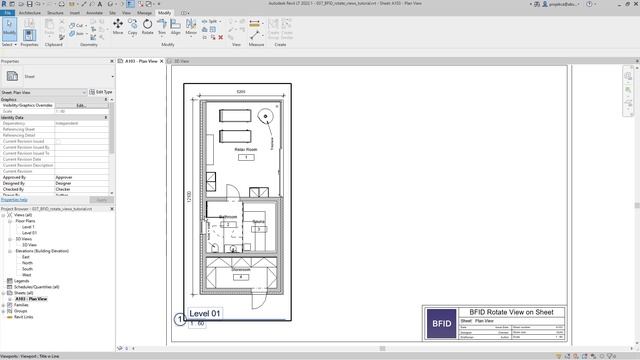
Task: Open the File menu tab
Action: [x=7, y=13]
